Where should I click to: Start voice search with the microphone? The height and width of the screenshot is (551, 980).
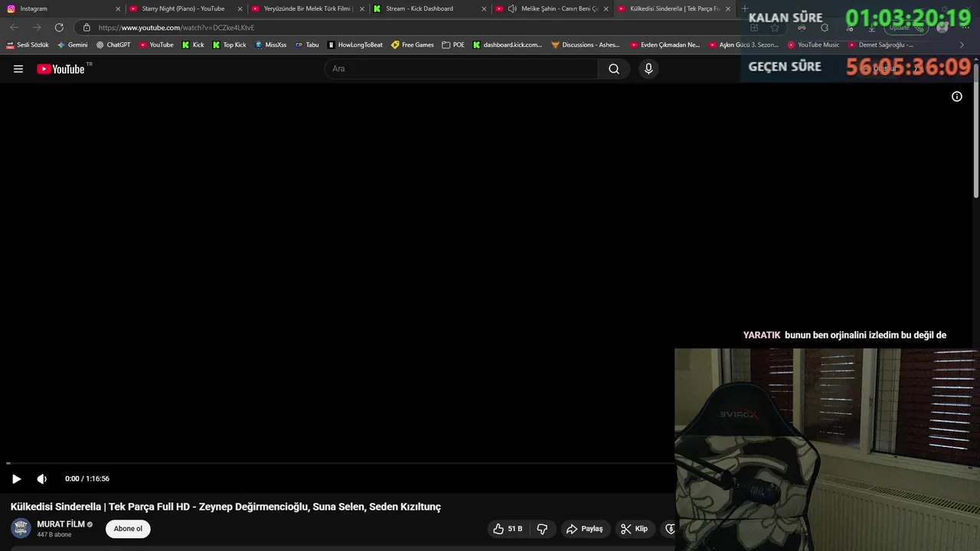tap(648, 69)
